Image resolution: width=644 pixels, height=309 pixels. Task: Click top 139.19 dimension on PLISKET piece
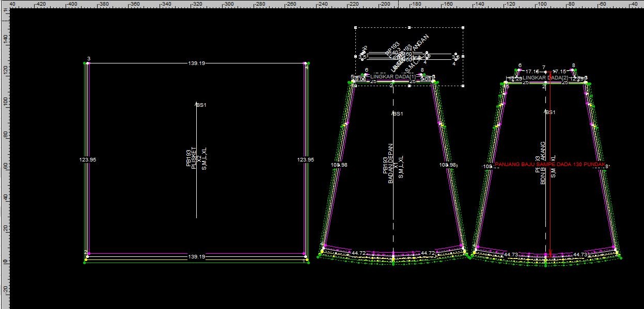(x=196, y=63)
